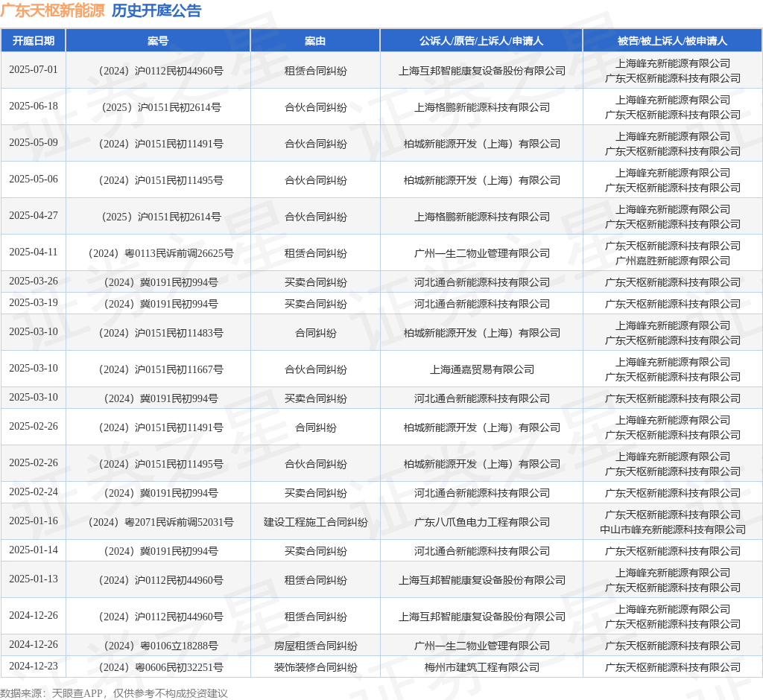
Task: Click 广州一生二物业管理有限公司 in the 2025-04-11 row
Action: coord(482,253)
